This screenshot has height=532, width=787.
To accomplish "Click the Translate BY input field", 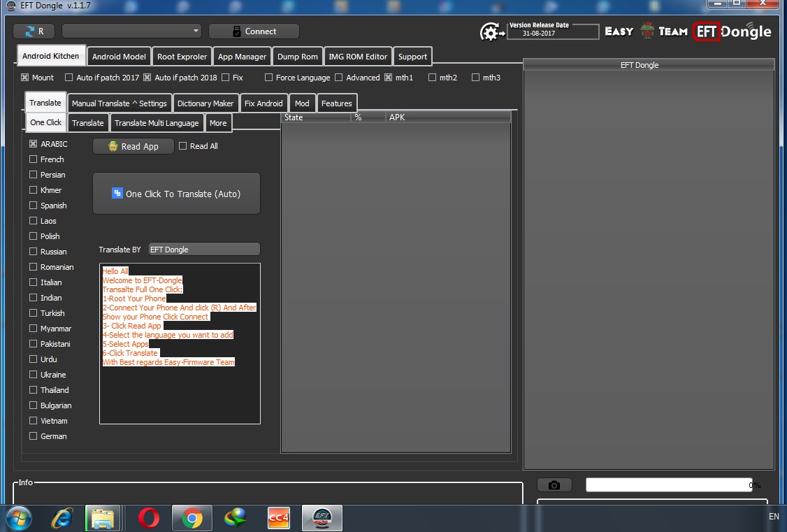I will pos(204,250).
